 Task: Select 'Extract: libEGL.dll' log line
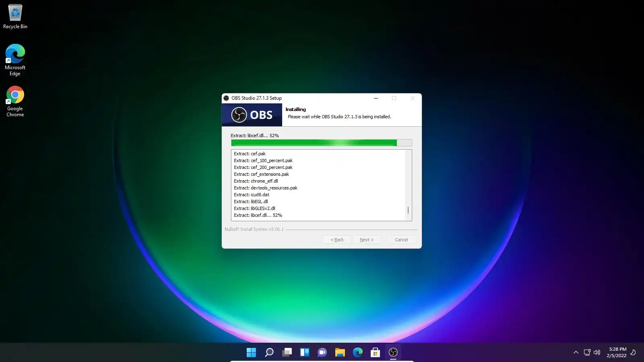point(251,202)
